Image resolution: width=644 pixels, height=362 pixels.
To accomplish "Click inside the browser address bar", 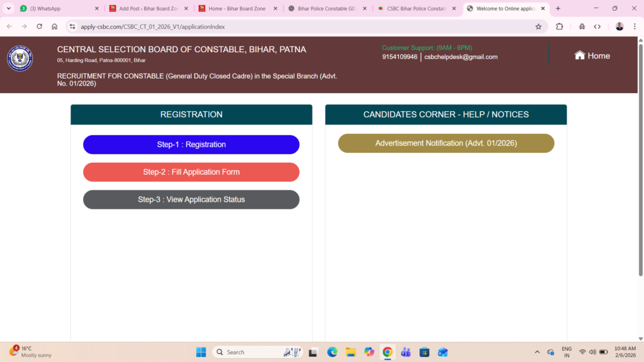I will coord(189,27).
